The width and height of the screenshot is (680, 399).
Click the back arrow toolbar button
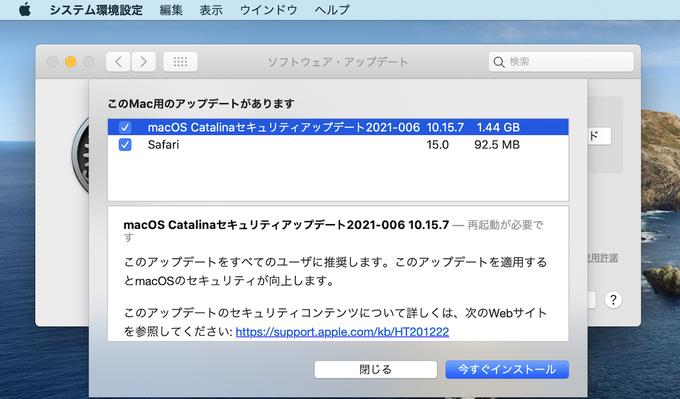click(118, 62)
